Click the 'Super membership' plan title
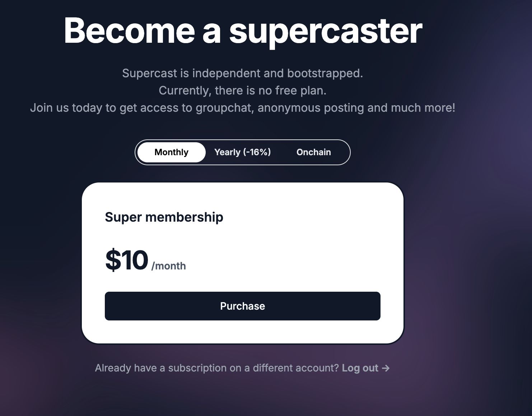The width and height of the screenshot is (532, 416). click(x=164, y=217)
